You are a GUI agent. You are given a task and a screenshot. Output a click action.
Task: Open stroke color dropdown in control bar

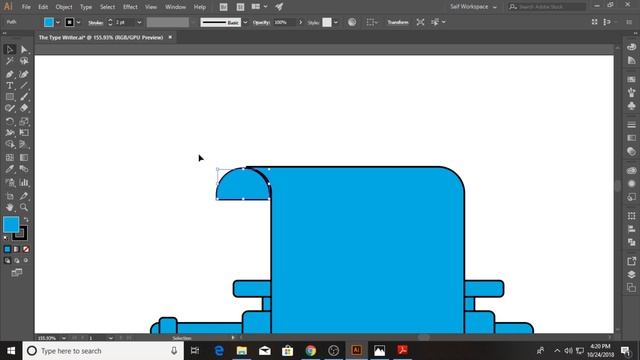click(x=78, y=22)
